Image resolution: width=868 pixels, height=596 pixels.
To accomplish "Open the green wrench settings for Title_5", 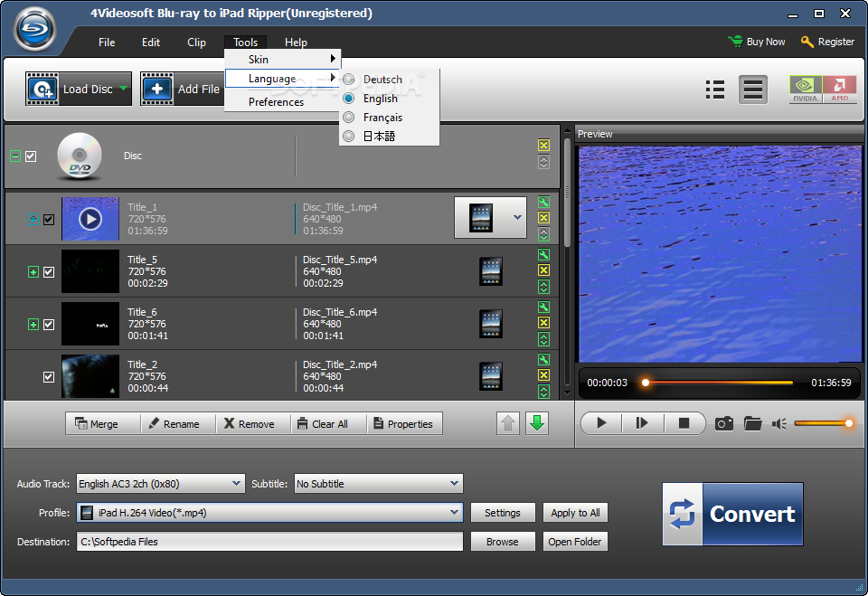I will (x=543, y=255).
